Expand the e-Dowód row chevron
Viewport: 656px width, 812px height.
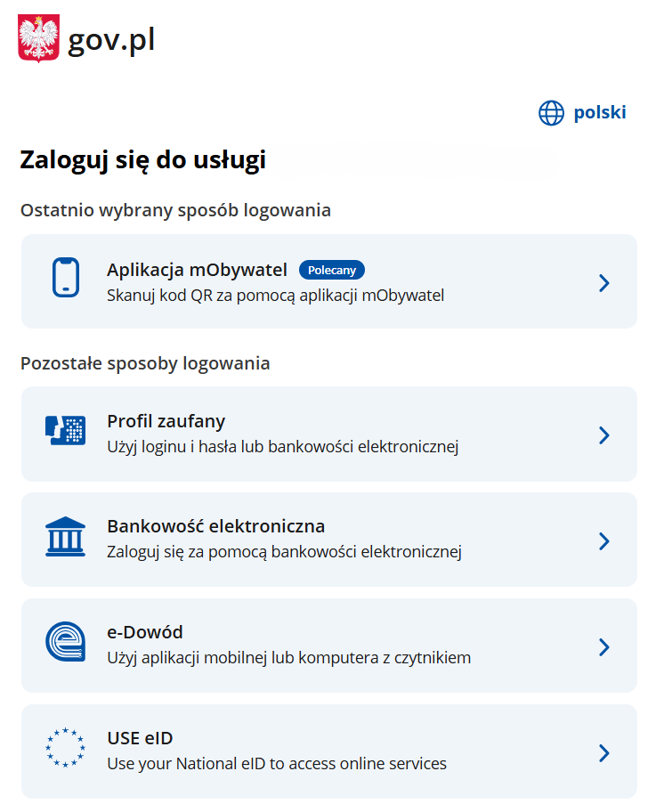tap(604, 646)
